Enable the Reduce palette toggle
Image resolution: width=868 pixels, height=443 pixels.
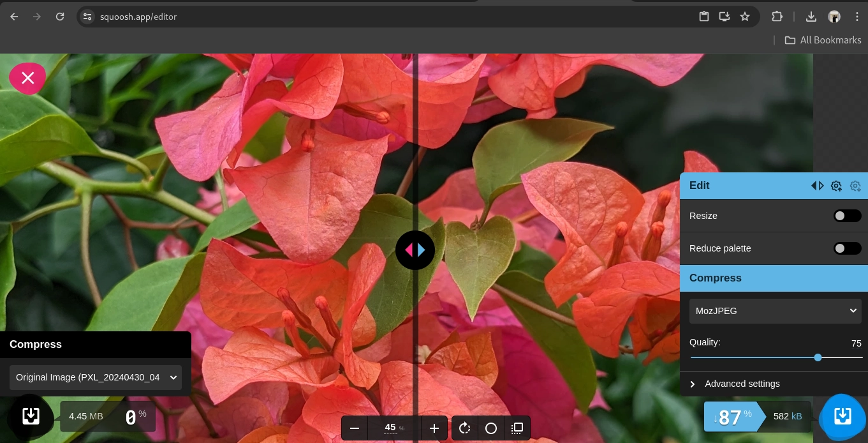(x=847, y=248)
